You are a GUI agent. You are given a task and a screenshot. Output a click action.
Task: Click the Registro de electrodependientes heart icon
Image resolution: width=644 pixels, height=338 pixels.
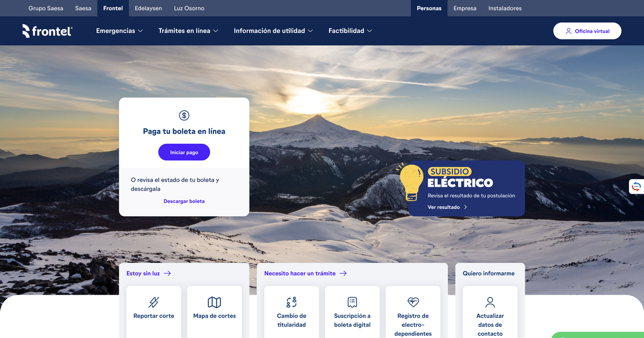(x=413, y=302)
